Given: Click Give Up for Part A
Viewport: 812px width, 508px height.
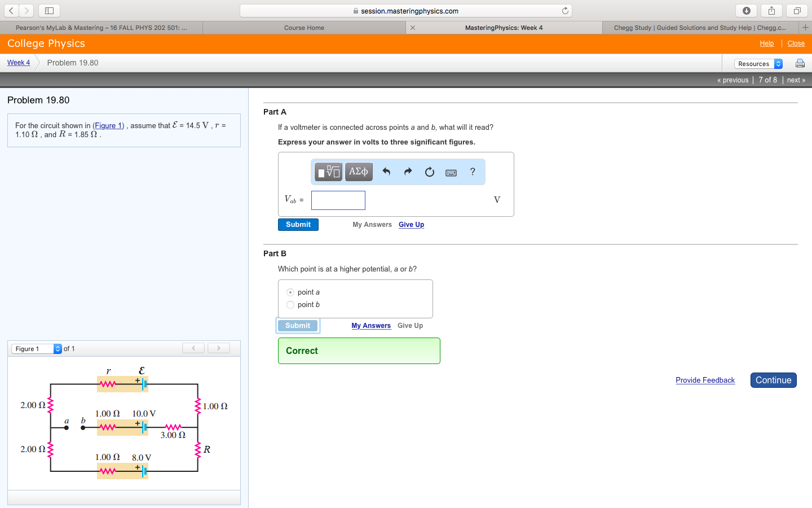Looking at the screenshot, I should (x=411, y=225).
